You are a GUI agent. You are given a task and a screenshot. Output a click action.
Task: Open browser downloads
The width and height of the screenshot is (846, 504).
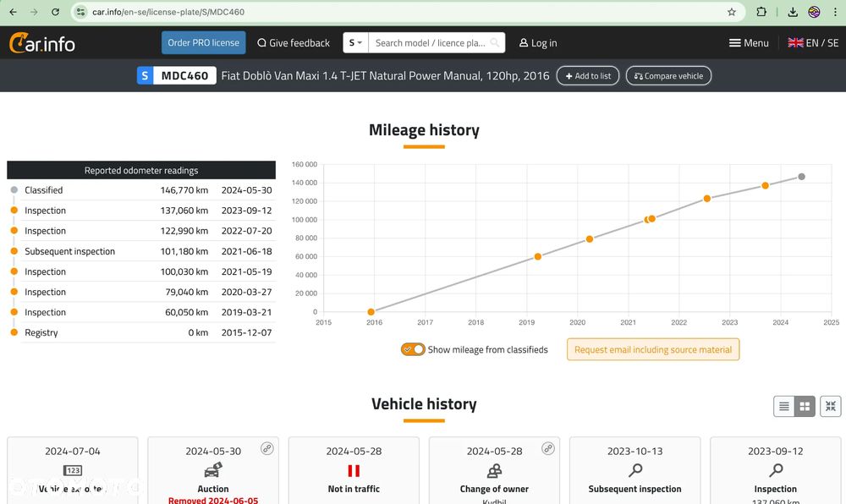(x=793, y=12)
